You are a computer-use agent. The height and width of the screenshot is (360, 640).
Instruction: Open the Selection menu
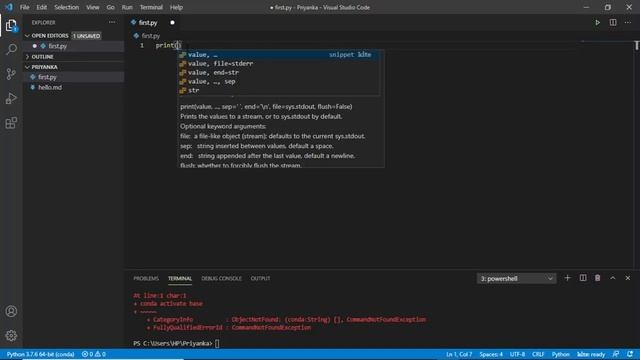click(x=67, y=7)
